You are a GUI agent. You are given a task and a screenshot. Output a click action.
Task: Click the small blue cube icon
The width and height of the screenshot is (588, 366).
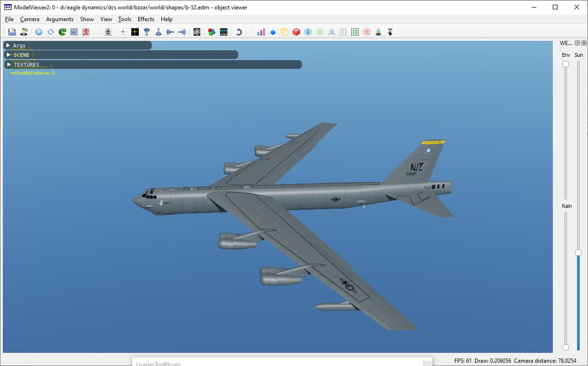coord(273,32)
